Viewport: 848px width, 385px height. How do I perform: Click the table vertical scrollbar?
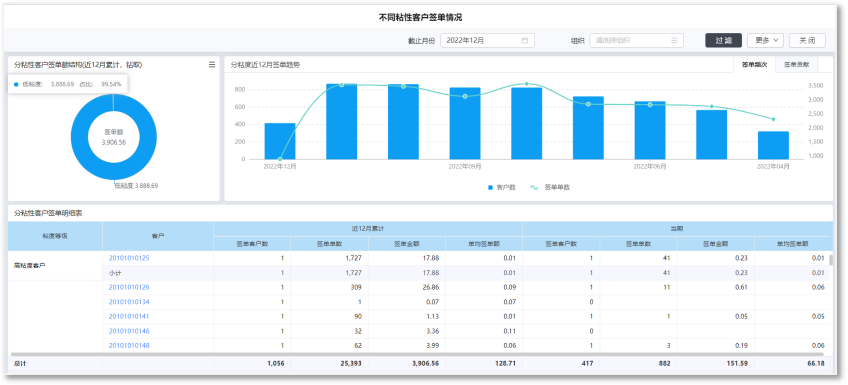point(831,261)
